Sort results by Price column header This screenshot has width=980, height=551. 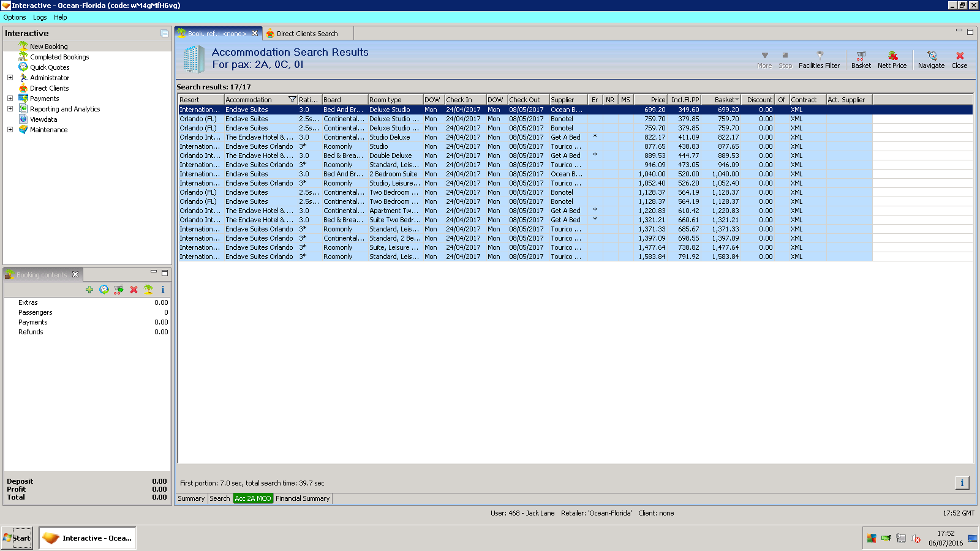click(650, 100)
